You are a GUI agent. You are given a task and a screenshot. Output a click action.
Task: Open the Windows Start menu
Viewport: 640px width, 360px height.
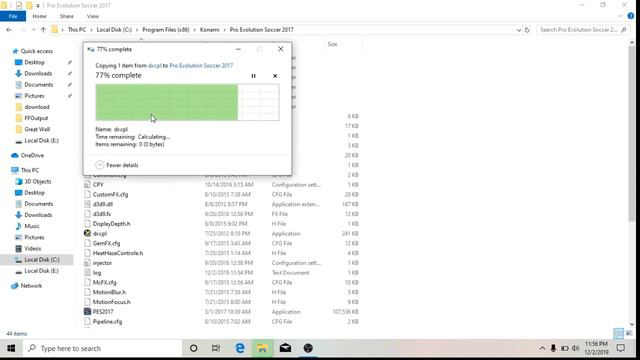click(x=11, y=348)
